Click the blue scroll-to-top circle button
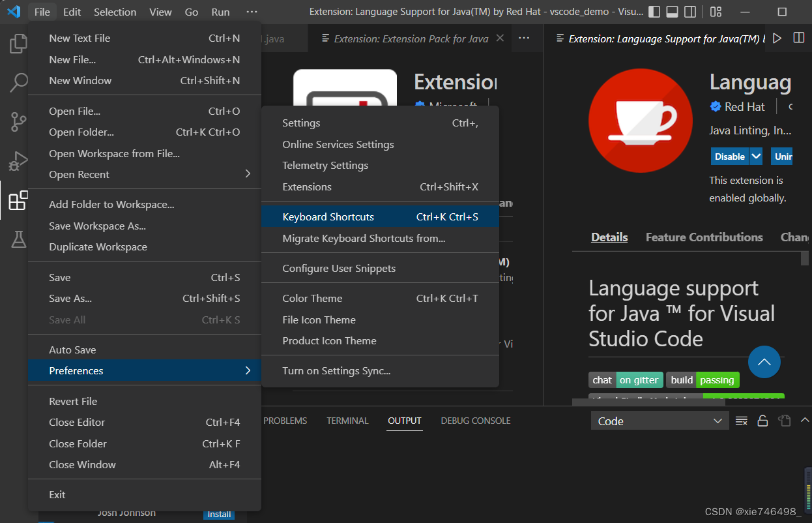The width and height of the screenshot is (812, 523). coord(764,362)
